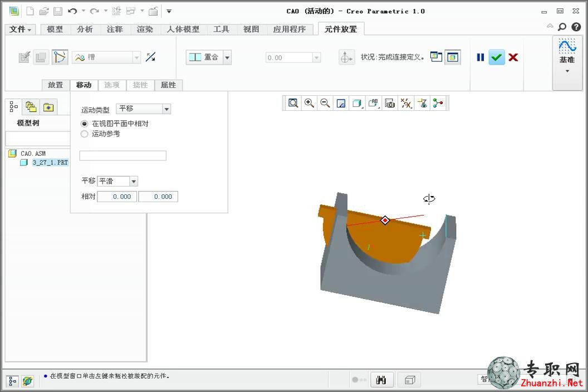Open the view manager camera icon

[390, 103]
